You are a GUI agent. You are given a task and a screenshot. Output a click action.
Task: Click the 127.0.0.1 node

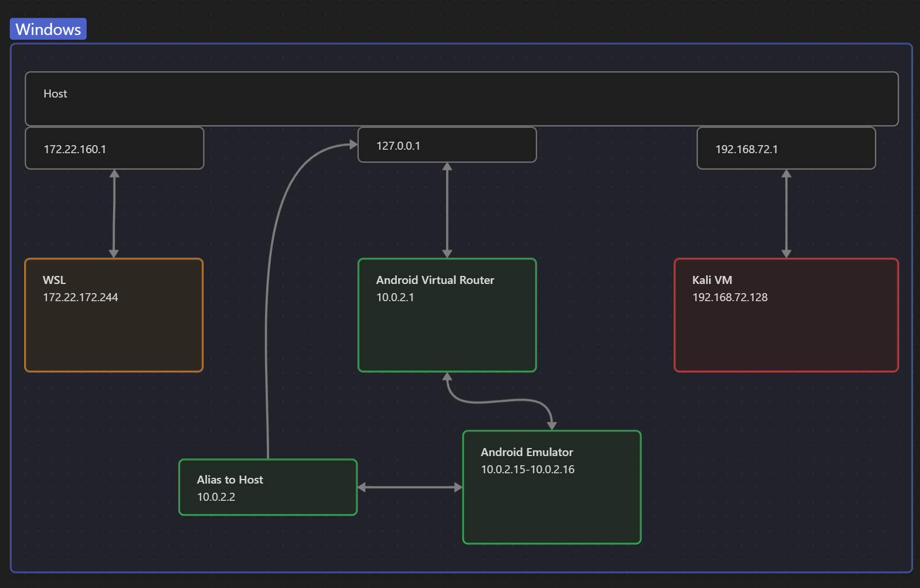(x=447, y=145)
